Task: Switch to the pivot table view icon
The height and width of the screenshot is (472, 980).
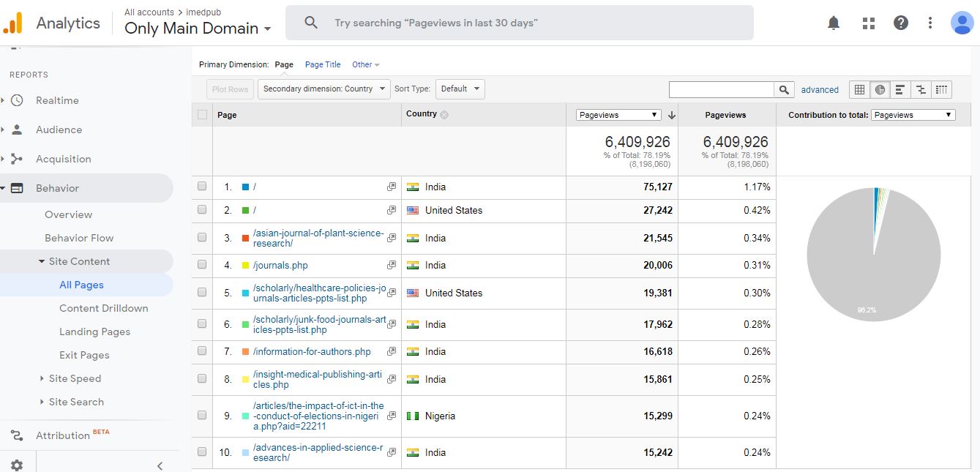Action: 941,89
